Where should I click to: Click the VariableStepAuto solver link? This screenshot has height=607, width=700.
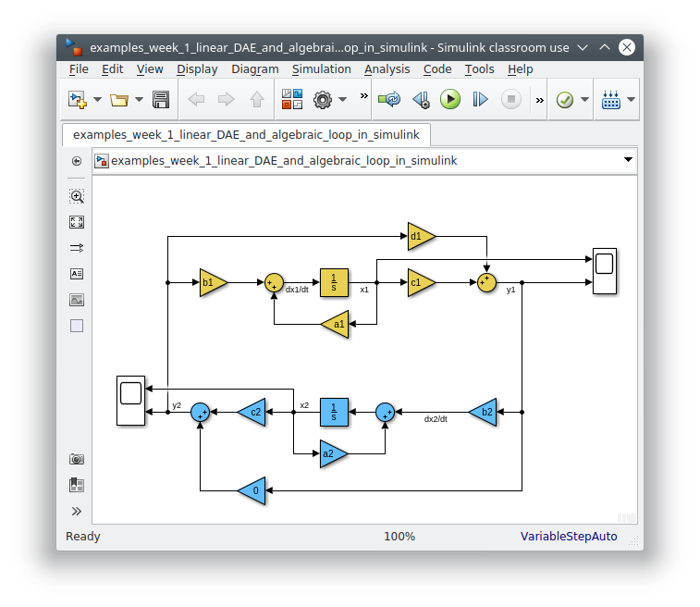[x=568, y=537]
